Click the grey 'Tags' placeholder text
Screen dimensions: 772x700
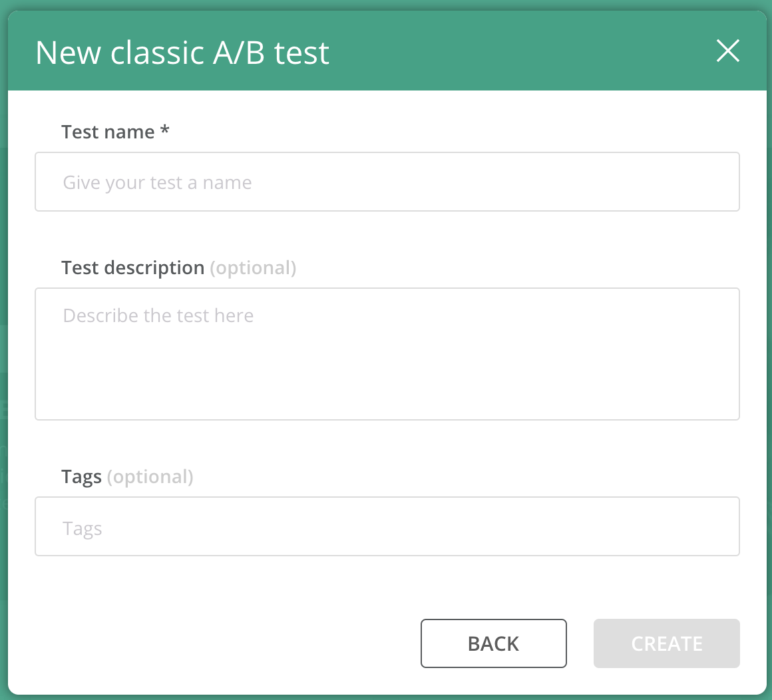click(83, 529)
